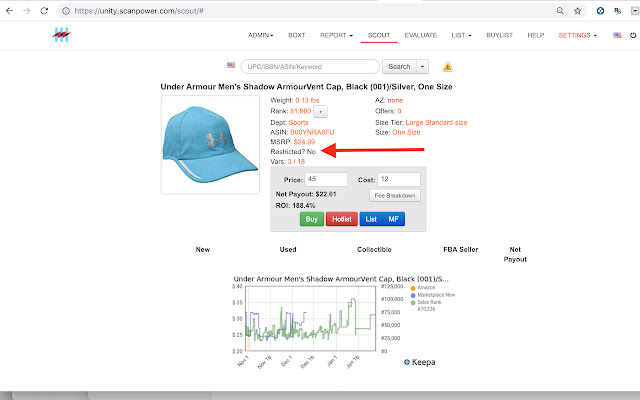Click the Restricted? No text
This screenshot has height=400, width=640.
[x=293, y=152]
